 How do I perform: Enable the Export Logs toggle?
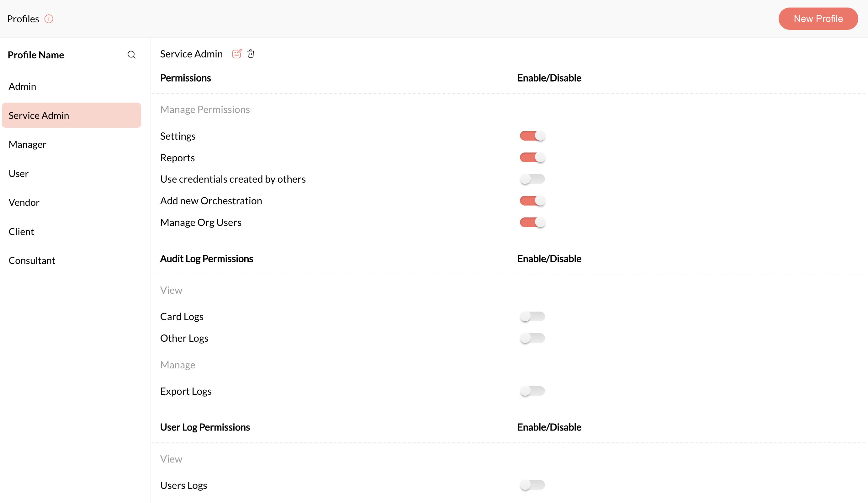pos(532,391)
